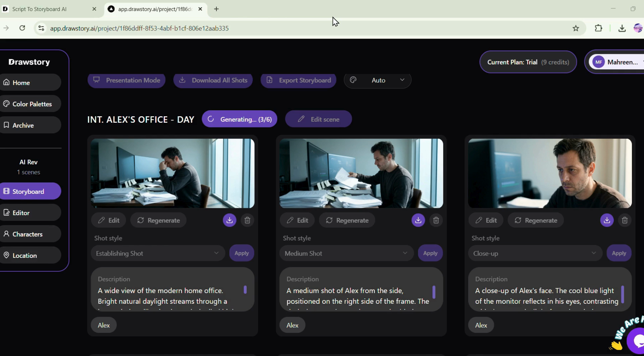Regenerate the Close-up shot
Viewport: 644px width, 356px height.
coord(536,220)
